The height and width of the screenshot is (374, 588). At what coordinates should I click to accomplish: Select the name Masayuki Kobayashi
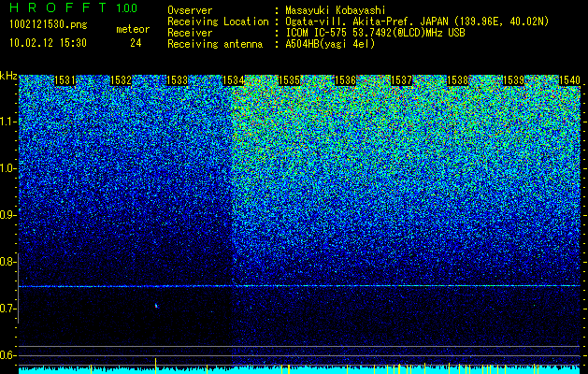coord(336,10)
